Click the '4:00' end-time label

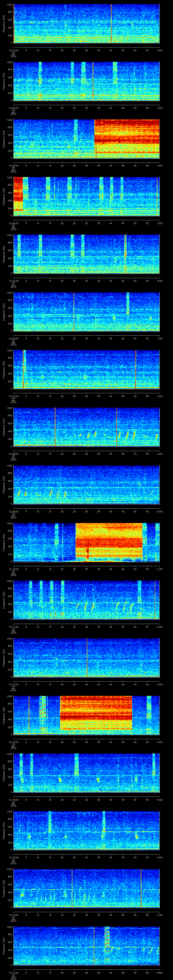tap(160, 165)
